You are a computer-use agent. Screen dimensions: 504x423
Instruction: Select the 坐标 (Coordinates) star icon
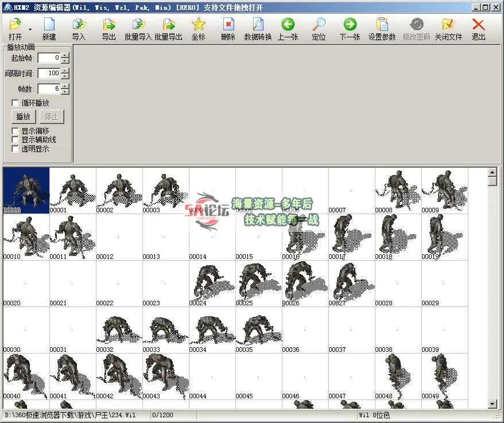point(198,25)
